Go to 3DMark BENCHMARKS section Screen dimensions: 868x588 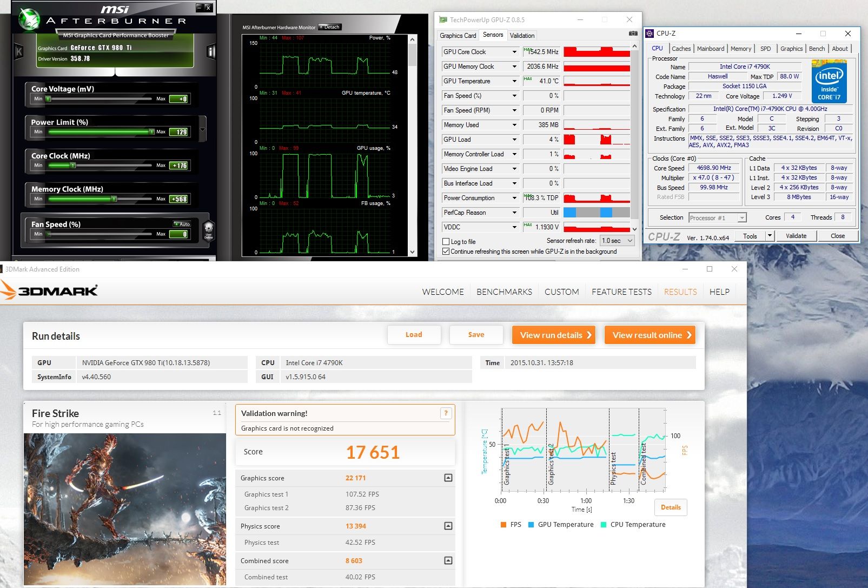tap(504, 292)
